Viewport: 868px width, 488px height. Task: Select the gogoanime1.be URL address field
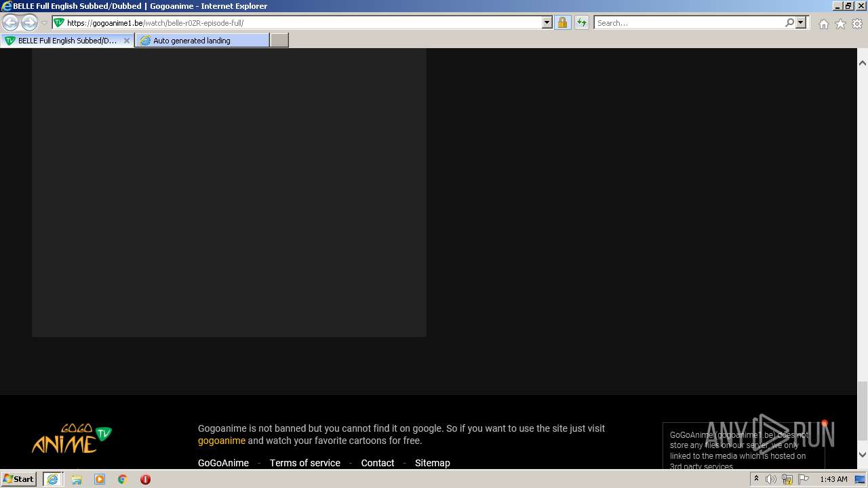[303, 22]
